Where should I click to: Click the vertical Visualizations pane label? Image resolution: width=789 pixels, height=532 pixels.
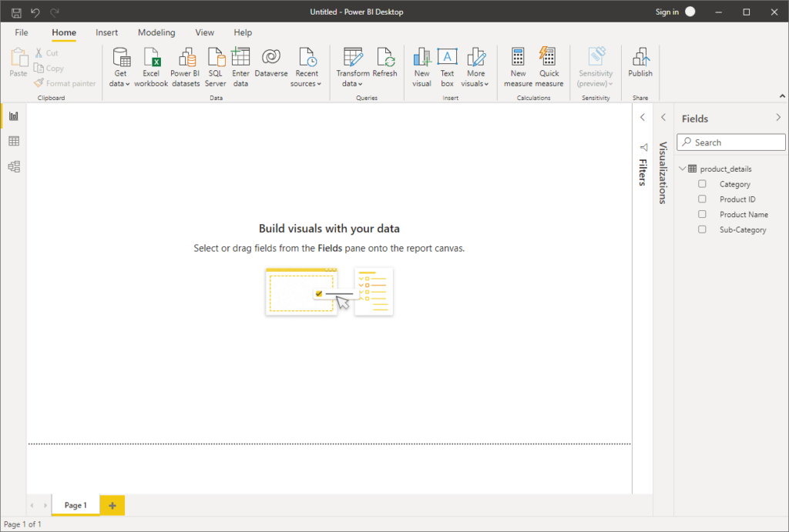tap(663, 172)
